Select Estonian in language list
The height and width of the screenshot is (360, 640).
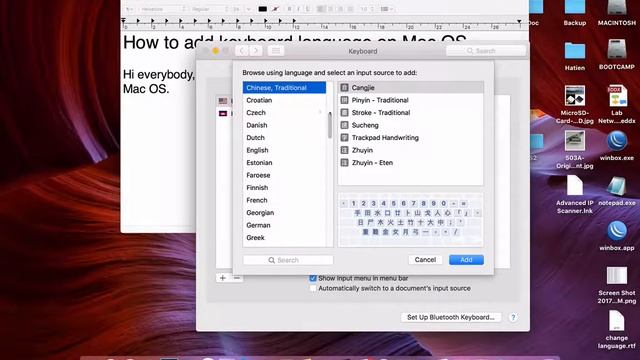[x=284, y=162]
